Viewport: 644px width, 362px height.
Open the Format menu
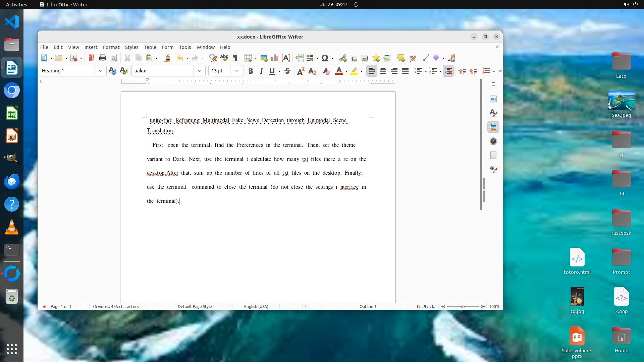pos(111,47)
